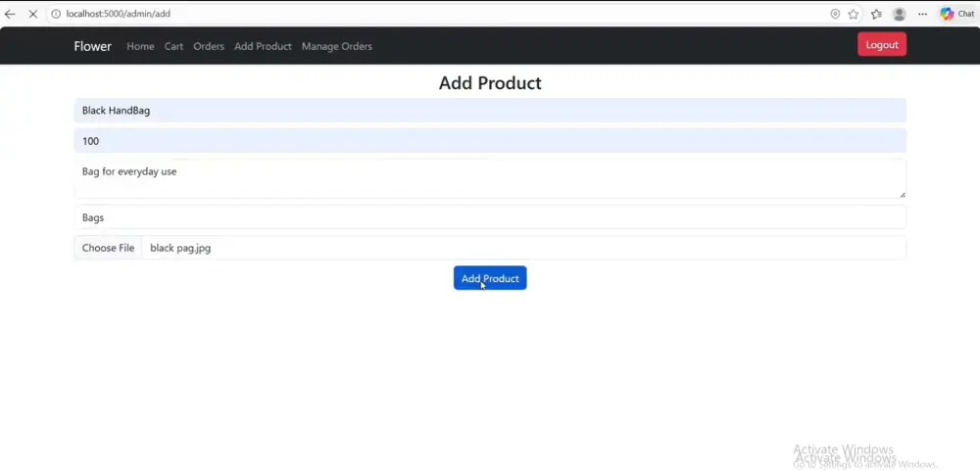Click the red Logout button
Viewport: 980px width, 470px height.
click(x=882, y=44)
